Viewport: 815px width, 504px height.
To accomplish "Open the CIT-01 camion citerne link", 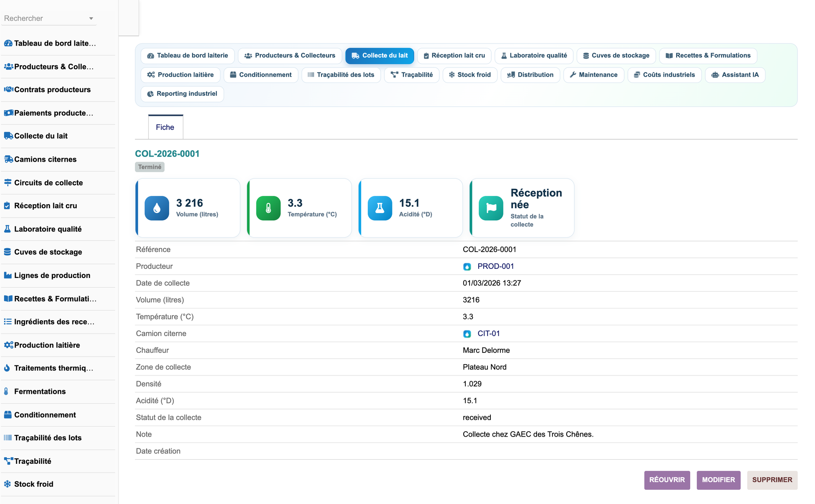I will click(488, 334).
